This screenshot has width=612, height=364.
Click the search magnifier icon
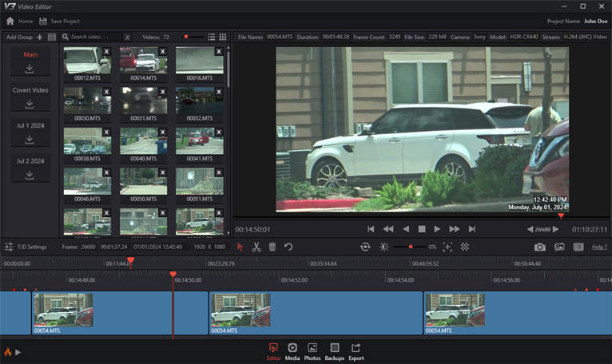click(x=66, y=37)
